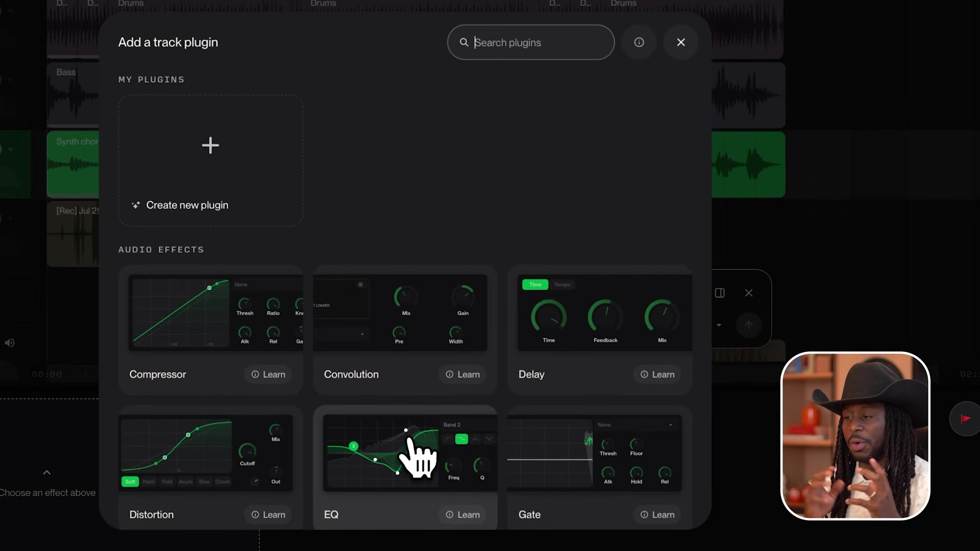Click Learn button for Compressor
The width and height of the screenshot is (980, 551).
coord(268,374)
